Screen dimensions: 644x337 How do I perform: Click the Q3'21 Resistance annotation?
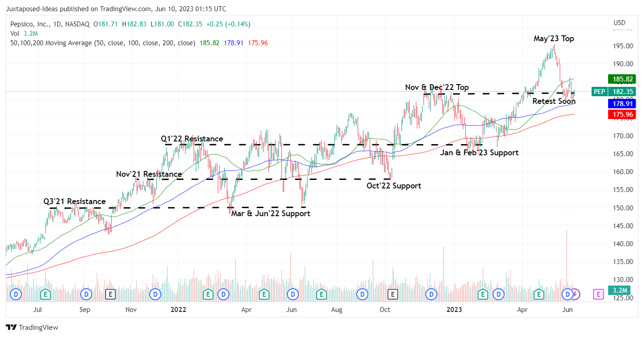74,201
